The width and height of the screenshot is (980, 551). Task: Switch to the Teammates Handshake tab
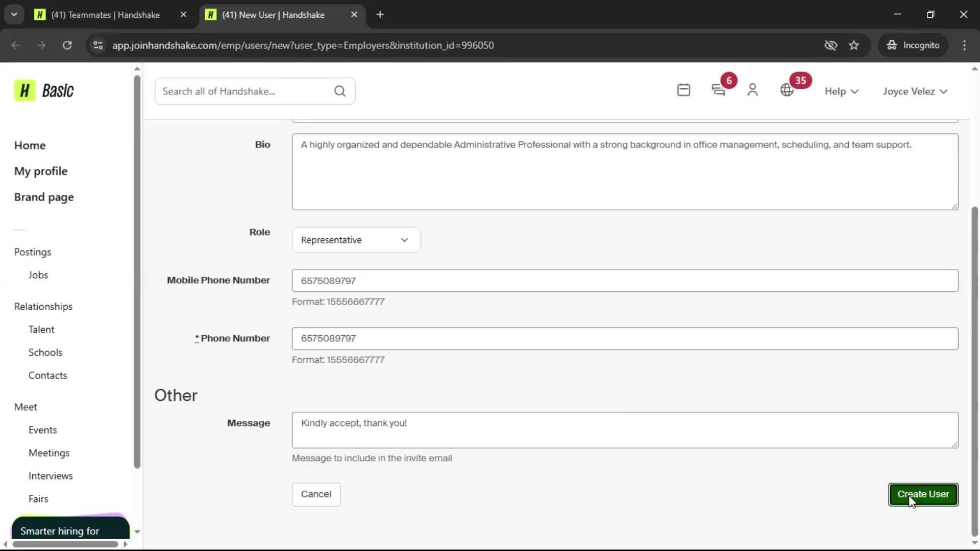point(106,15)
